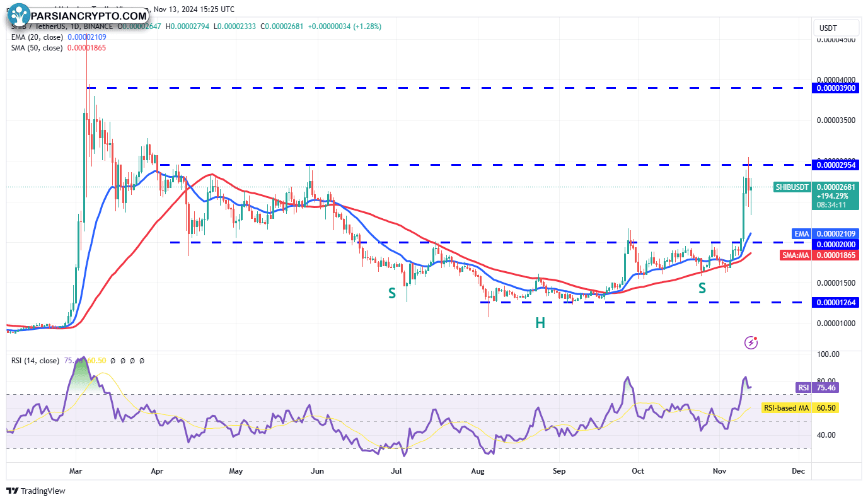This screenshot has height=502, width=868.
Task: Click the 08:34:11 bar countdown timer
Action: point(831,205)
